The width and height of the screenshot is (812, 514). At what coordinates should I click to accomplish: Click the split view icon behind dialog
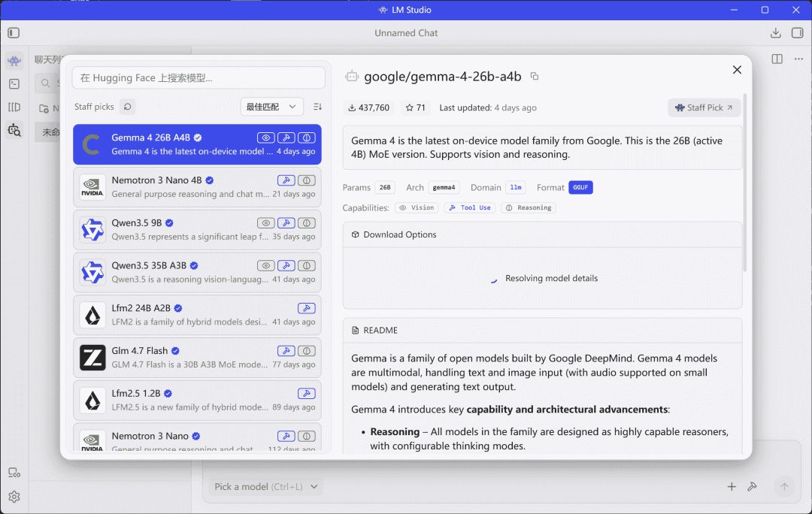point(777,59)
